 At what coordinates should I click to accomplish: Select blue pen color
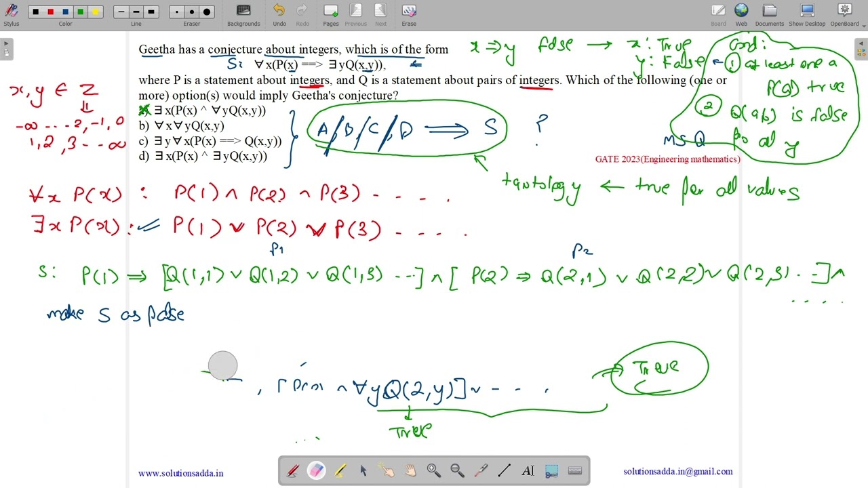point(66,12)
